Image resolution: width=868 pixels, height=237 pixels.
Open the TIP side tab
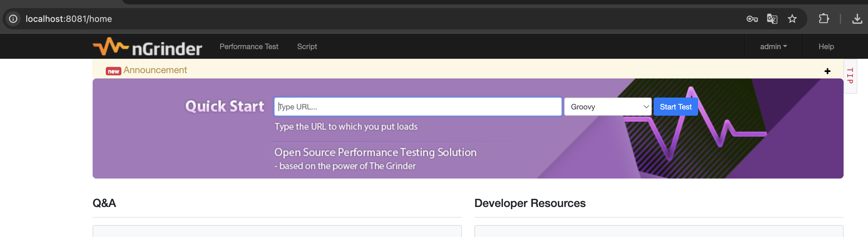coord(850,76)
